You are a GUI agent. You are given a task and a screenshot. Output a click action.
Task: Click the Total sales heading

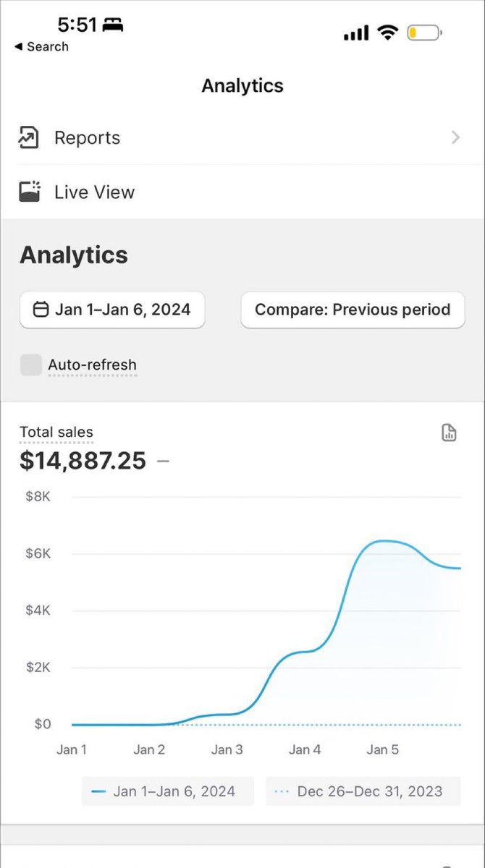click(56, 433)
